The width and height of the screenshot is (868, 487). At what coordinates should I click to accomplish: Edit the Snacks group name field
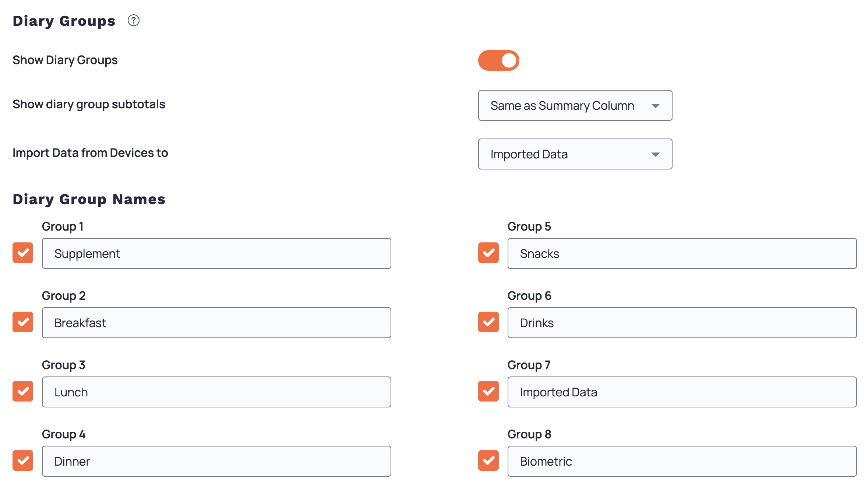[x=682, y=253]
